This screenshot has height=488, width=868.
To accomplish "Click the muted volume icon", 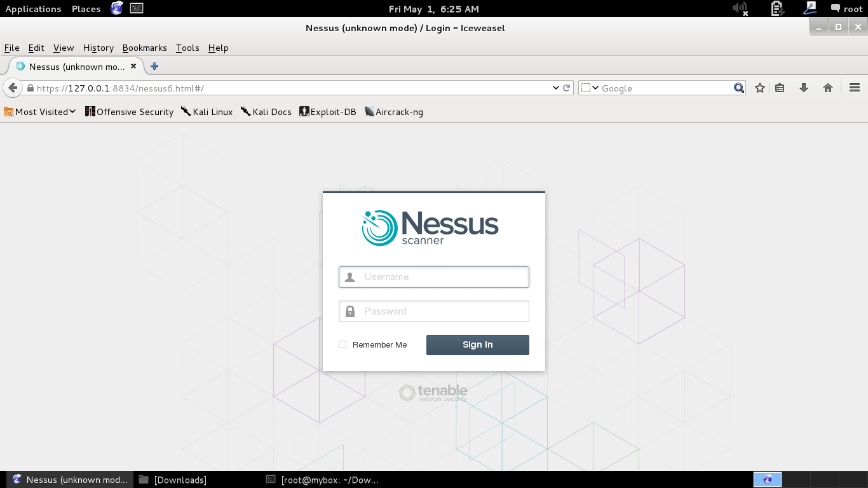I will [x=740, y=8].
